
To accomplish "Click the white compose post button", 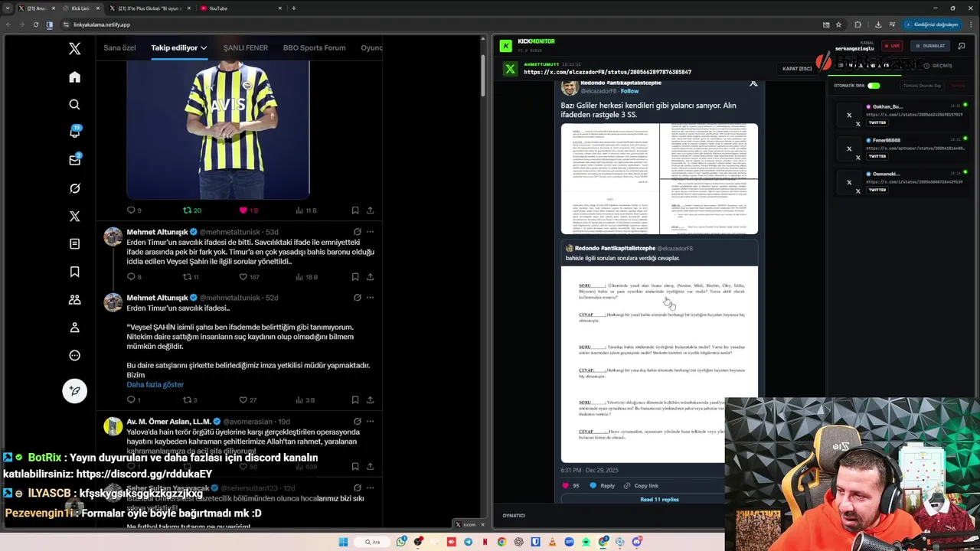I will tap(74, 390).
